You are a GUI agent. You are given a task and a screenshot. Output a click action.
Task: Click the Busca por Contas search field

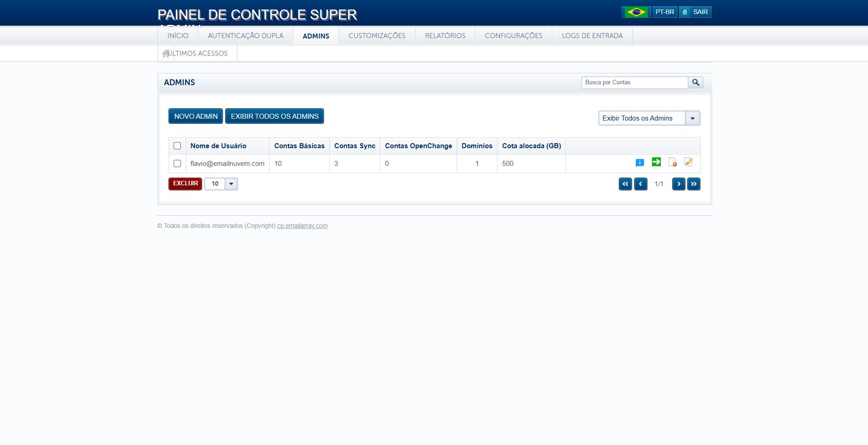point(634,82)
